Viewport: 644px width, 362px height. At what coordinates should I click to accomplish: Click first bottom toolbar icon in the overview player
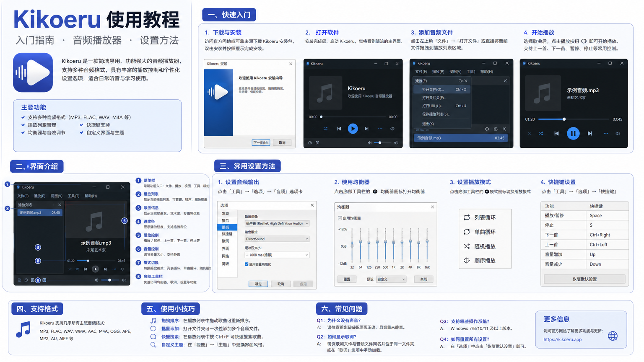(x=19, y=280)
